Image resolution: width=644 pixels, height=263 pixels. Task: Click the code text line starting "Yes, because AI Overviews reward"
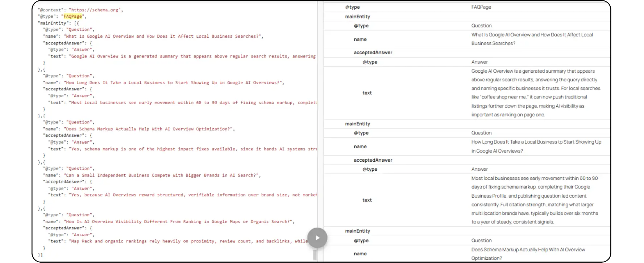point(182,195)
